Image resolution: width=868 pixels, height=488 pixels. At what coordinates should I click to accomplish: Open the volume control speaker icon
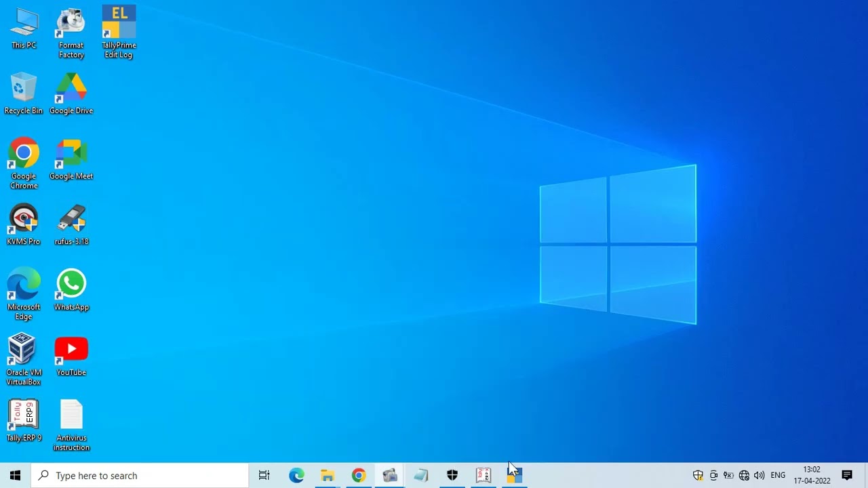759,475
